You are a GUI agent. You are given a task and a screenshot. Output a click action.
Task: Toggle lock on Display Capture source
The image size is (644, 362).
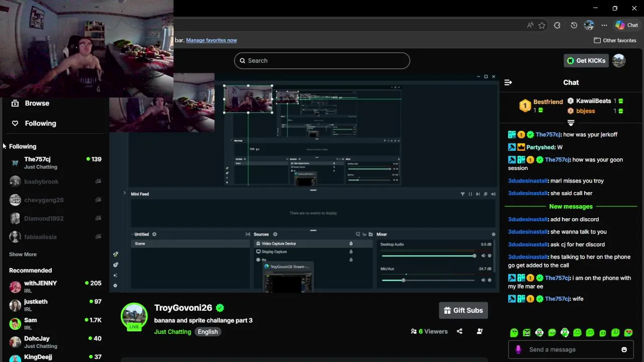pyautogui.click(x=351, y=251)
